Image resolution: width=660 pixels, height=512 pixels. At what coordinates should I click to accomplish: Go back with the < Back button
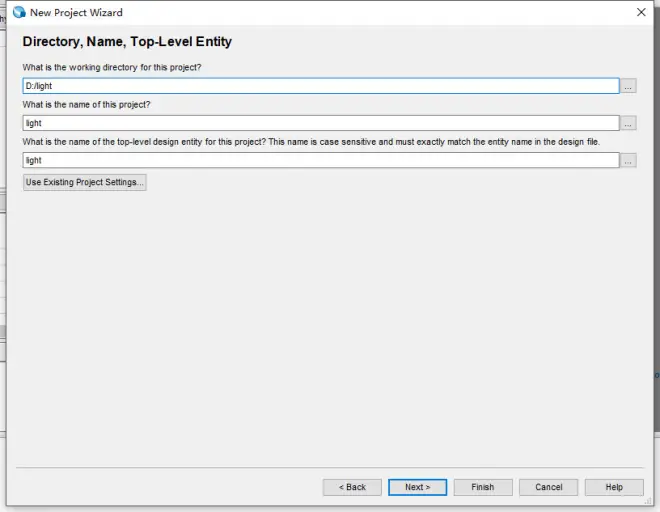pos(352,487)
